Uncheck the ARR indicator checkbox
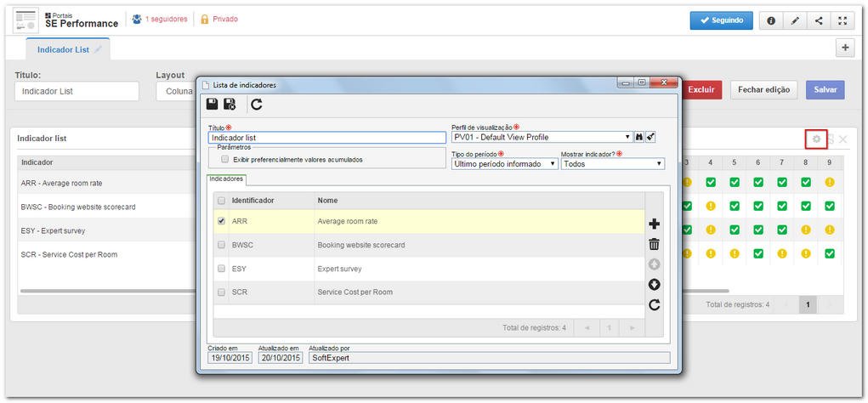The height and width of the screenshot is (403, 868). click(221, 221)
